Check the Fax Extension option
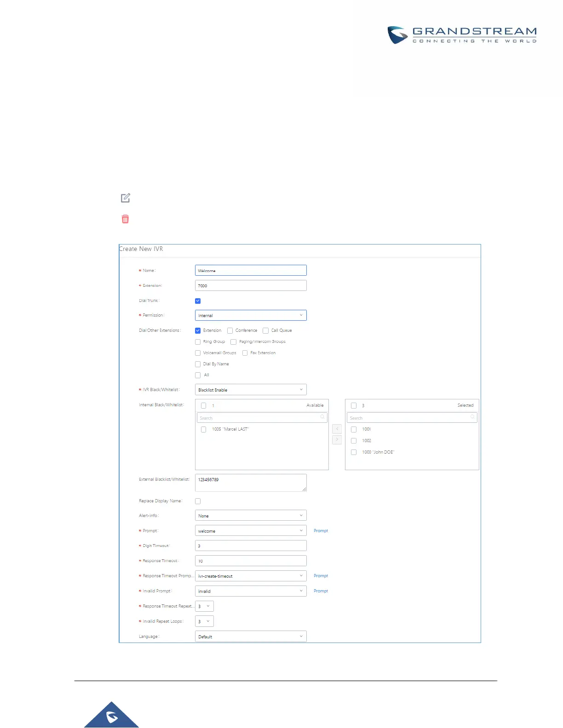Screen dimensions: 563x728 click(x=245, y=353)
